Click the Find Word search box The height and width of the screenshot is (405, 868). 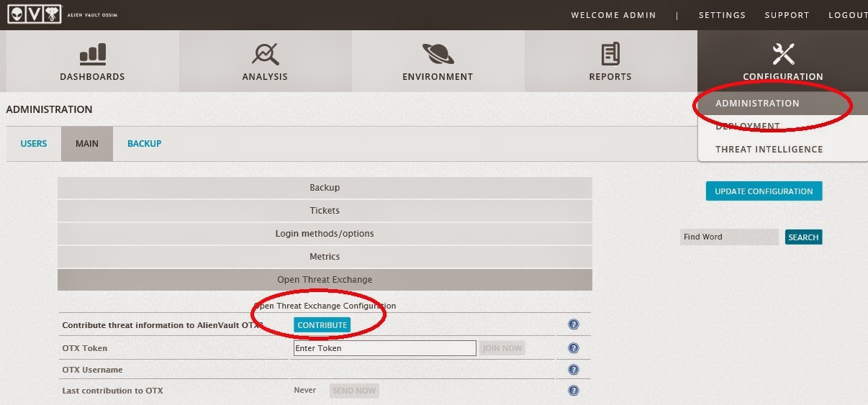tap(728, 237)
